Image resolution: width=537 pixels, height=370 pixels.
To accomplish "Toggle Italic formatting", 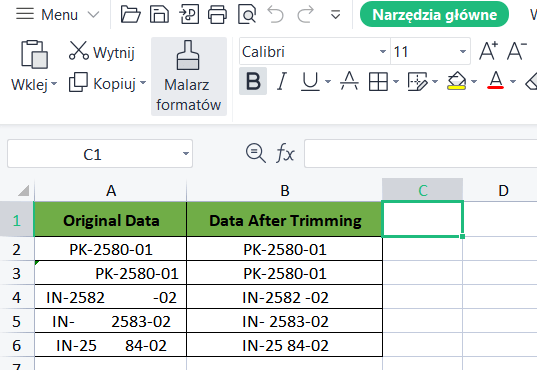I will [282, 82].
